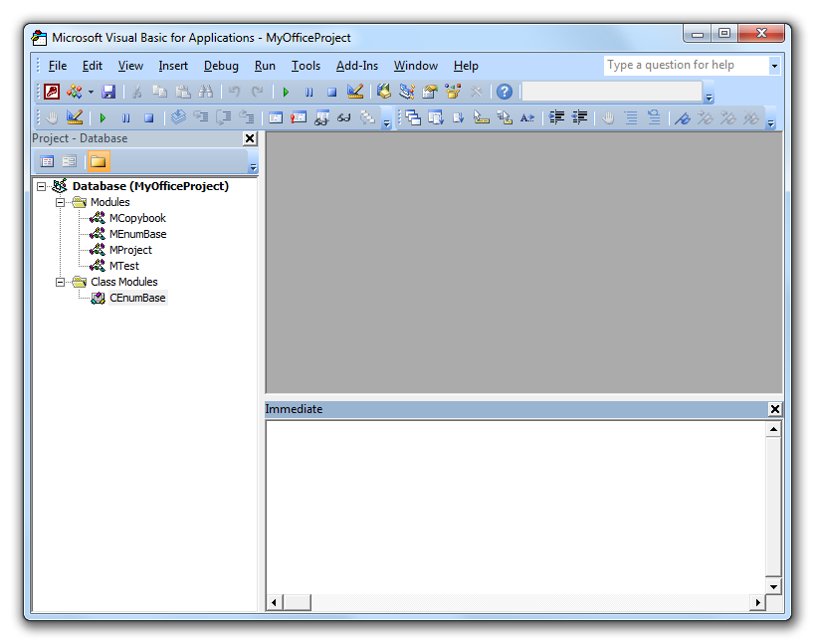The height and width of the screenshot is (644, 820).
Task: Click the View Microsoft Access icon
Action: tap(52, 93)
